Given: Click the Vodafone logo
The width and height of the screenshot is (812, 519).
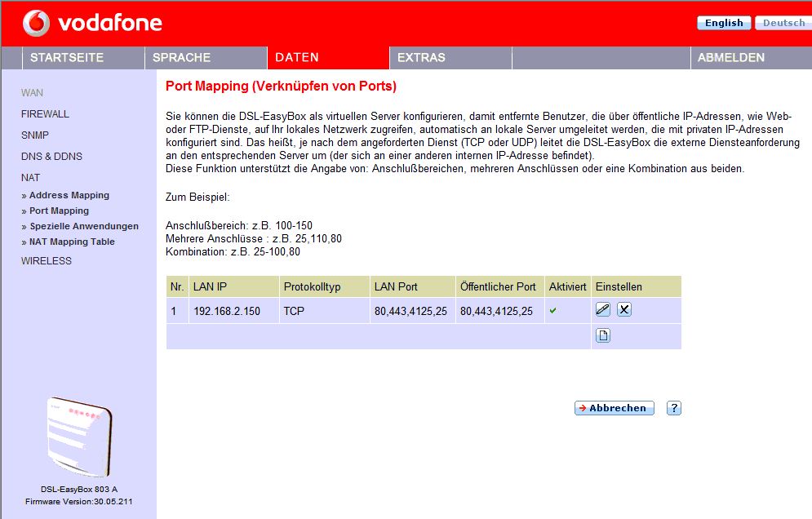Looking at the screenshot, I should (x=92, y=24).
